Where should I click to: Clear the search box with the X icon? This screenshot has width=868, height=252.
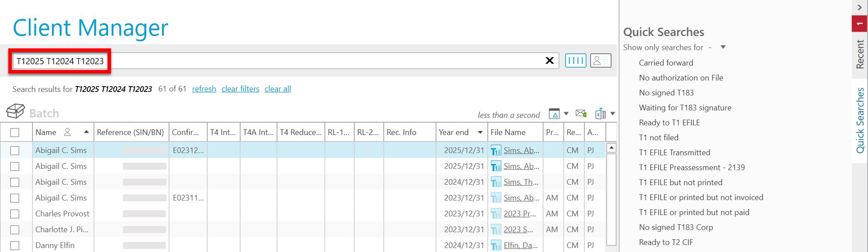point(549,61)
